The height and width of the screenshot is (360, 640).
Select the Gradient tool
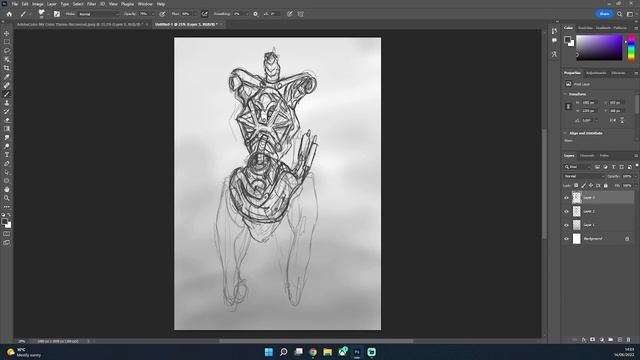click(x=7, y=129)
